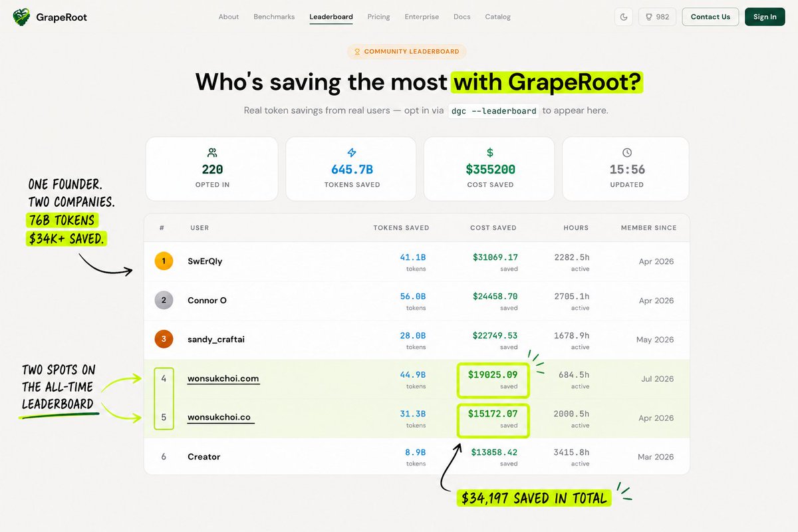Open the Catalog nav link
The image size is (798, 532).
[x=497, y=17]
